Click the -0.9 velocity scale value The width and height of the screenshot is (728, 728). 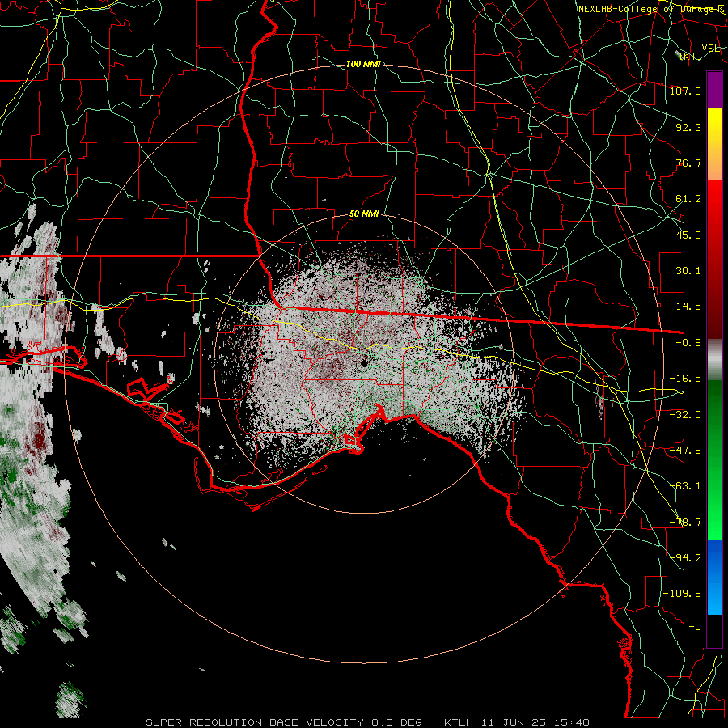pos(688,343)
